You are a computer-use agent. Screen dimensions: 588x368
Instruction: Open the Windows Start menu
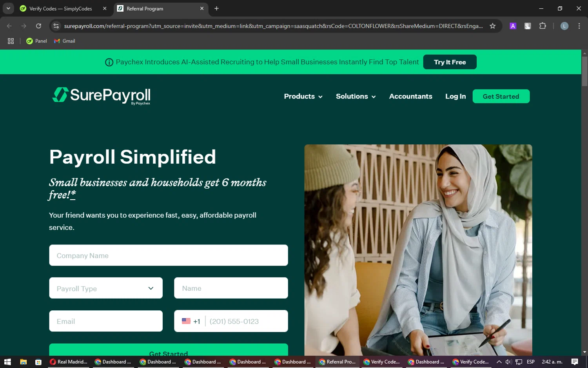(7, 362)
